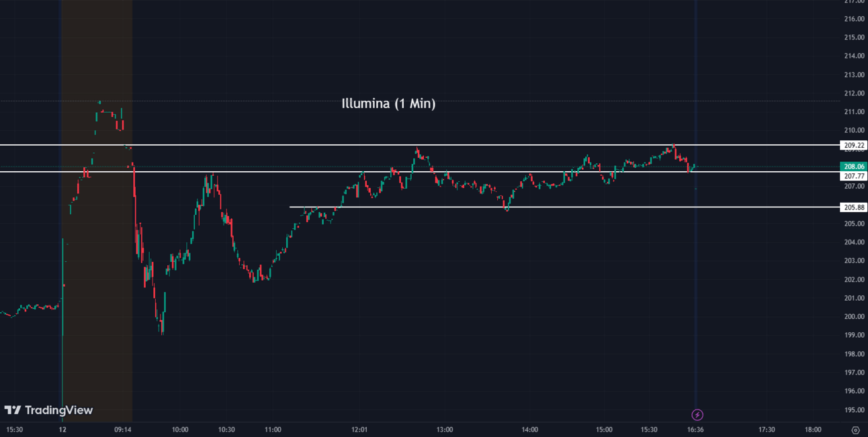Click the 18:00 time axis label

813,430
